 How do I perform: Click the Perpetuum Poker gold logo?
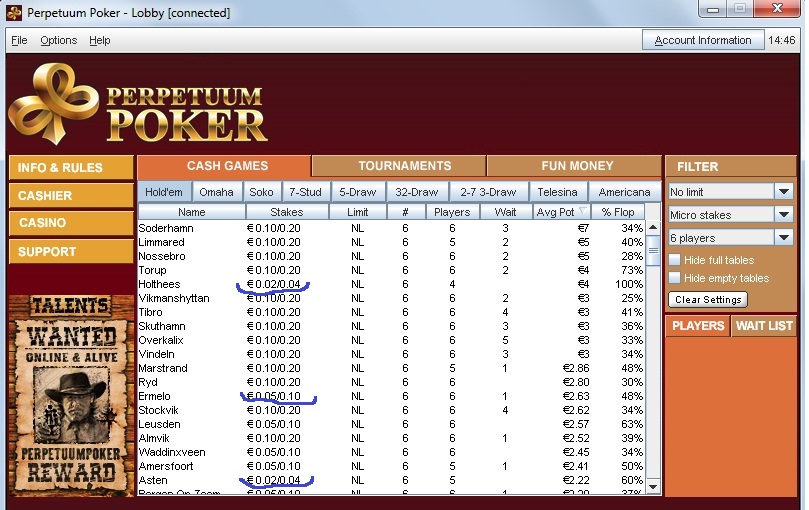[138, 103]
